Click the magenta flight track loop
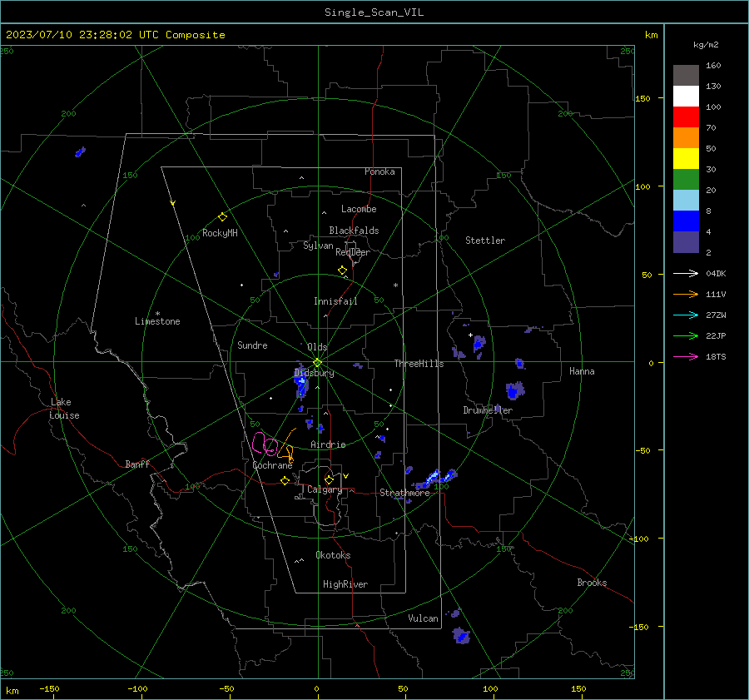749x700 pixels. (265, 444)
